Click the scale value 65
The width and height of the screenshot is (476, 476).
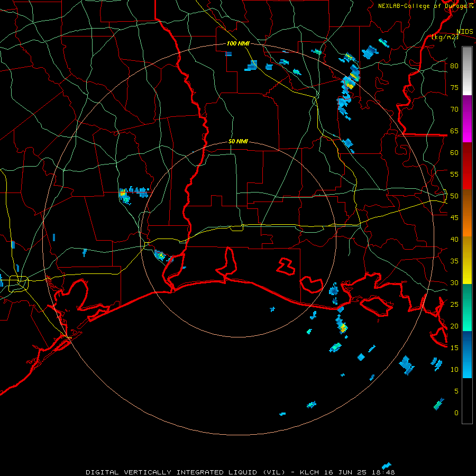pyautogui.click(x=454, y=131)
